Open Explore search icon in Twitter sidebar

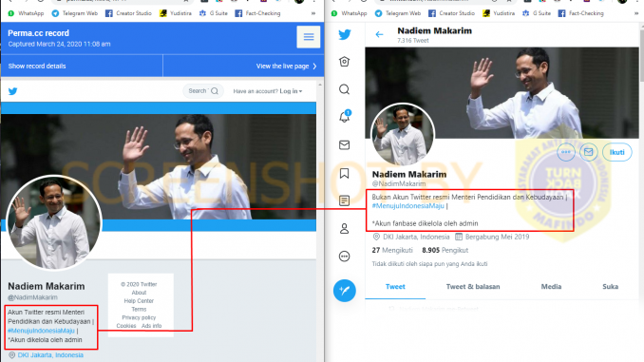click(344, 89)
